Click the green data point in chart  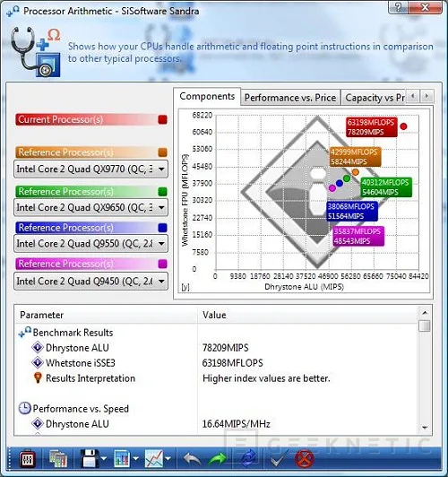tap(347, 178)
